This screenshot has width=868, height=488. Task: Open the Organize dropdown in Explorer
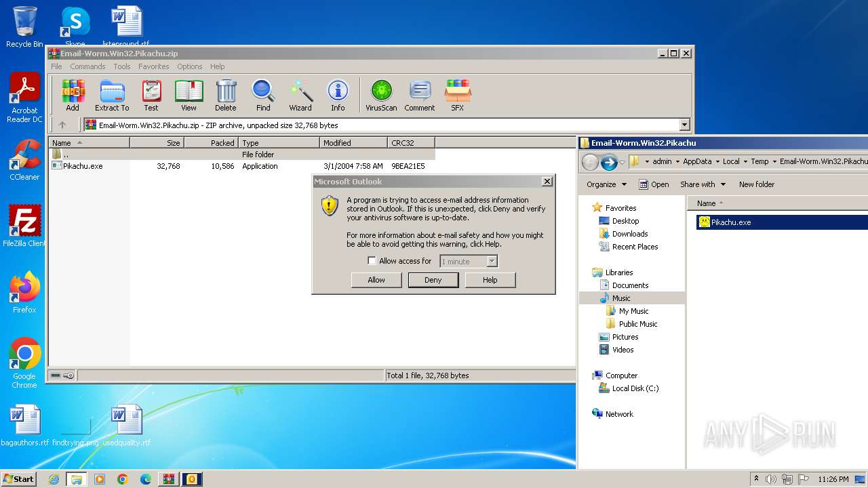(606, 184)
